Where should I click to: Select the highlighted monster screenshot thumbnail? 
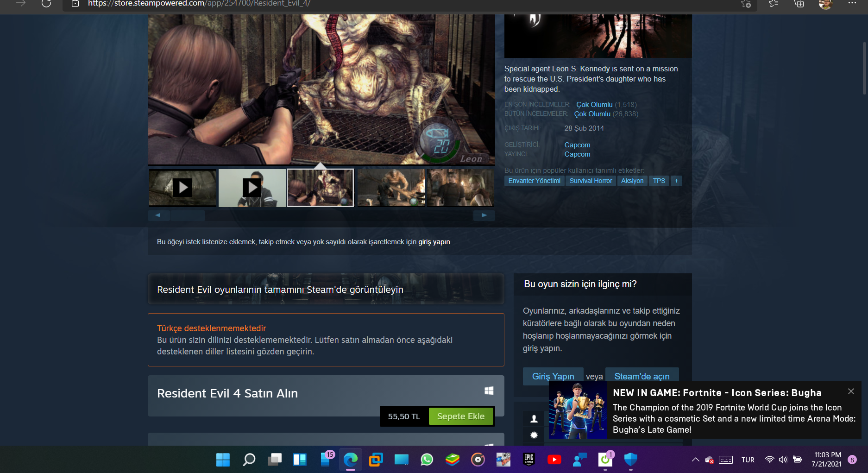click(x=321, y=188)
